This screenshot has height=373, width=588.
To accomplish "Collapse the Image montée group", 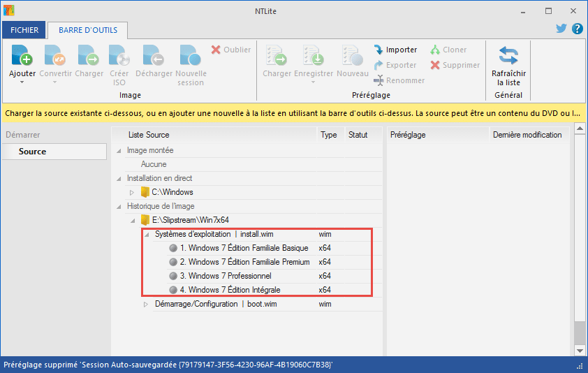I will [119, 150].
